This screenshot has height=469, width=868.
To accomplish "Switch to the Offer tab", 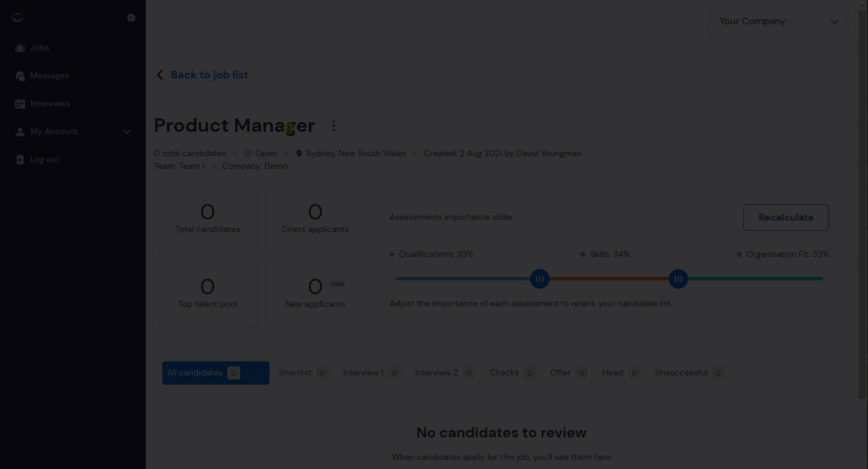I will click(568, 373).
